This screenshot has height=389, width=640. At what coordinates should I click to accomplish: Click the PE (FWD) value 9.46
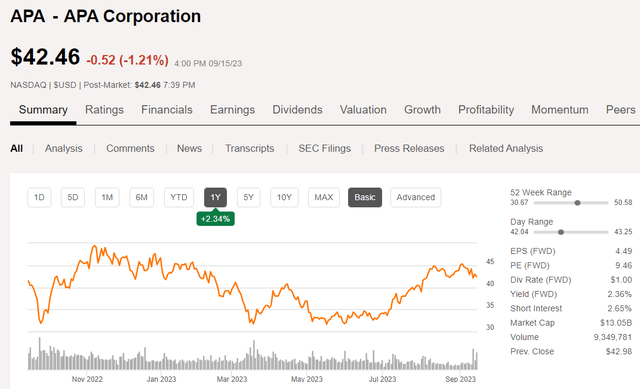(623, 265)
